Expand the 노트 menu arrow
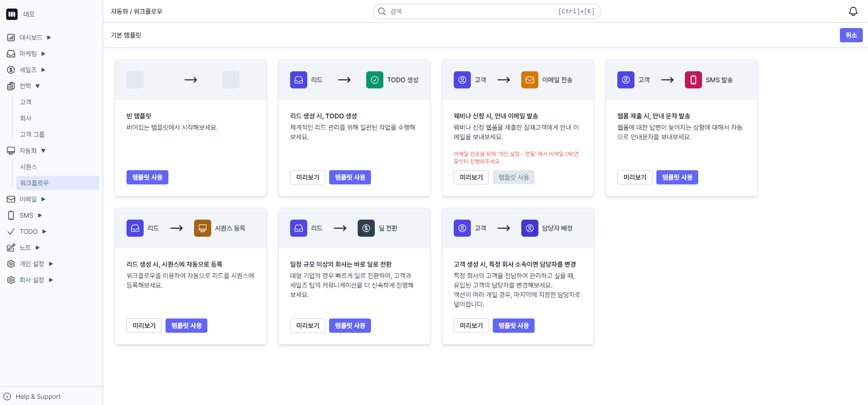The width and height of the screenshot is (868, 405). point(38,248)
